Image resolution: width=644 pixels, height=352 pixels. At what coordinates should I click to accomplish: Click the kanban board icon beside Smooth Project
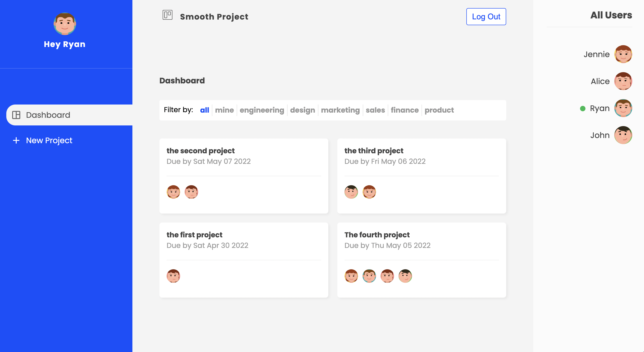tap(168, 15)
